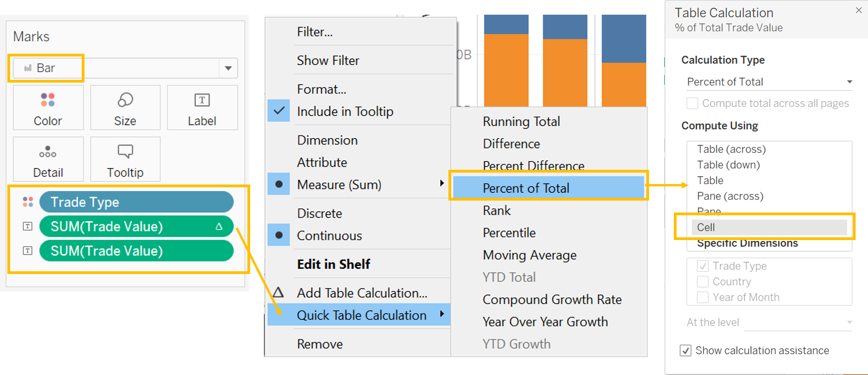868x375 pixels.
Task: Open the Tooltip card
Action: coord(125,159)
